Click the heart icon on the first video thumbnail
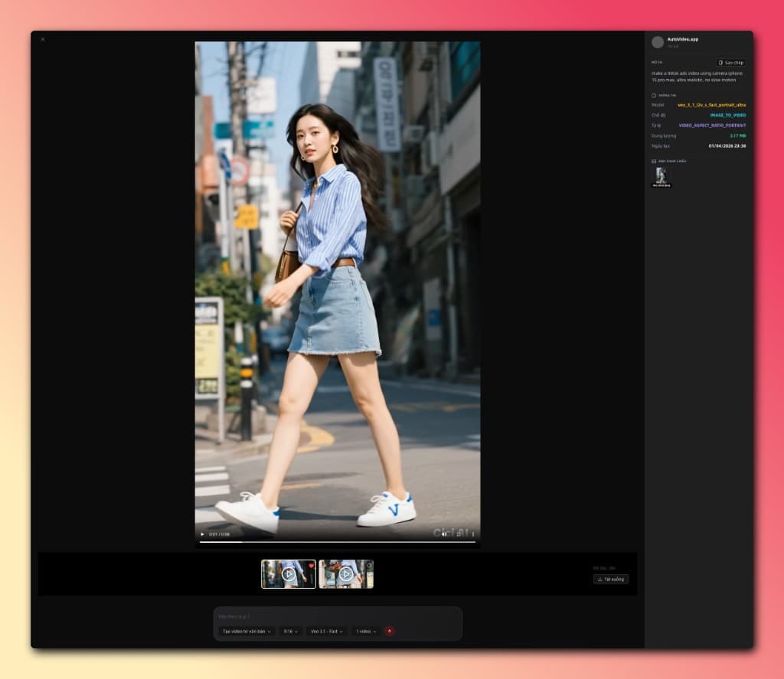This screenshot has width=784, height=679. (x=312, y=566)
